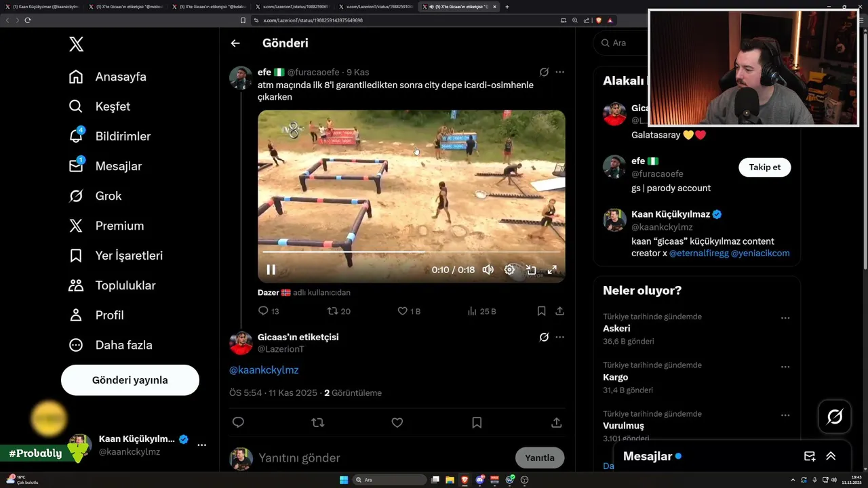This screenshot has height=488, width=868.
Task: Switch to the Kaan Küçükyılmaz browser tab
Action: [42, 7]
